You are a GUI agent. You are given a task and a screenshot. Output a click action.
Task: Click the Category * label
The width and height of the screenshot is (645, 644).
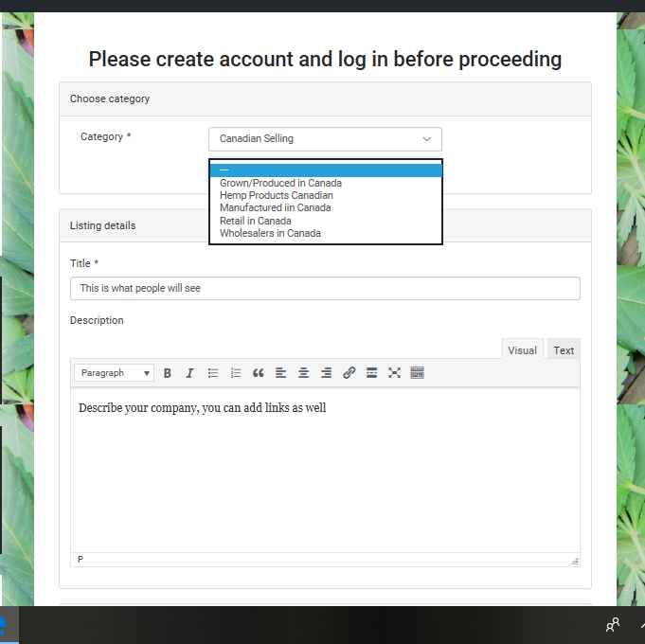[x=106, y=136]
